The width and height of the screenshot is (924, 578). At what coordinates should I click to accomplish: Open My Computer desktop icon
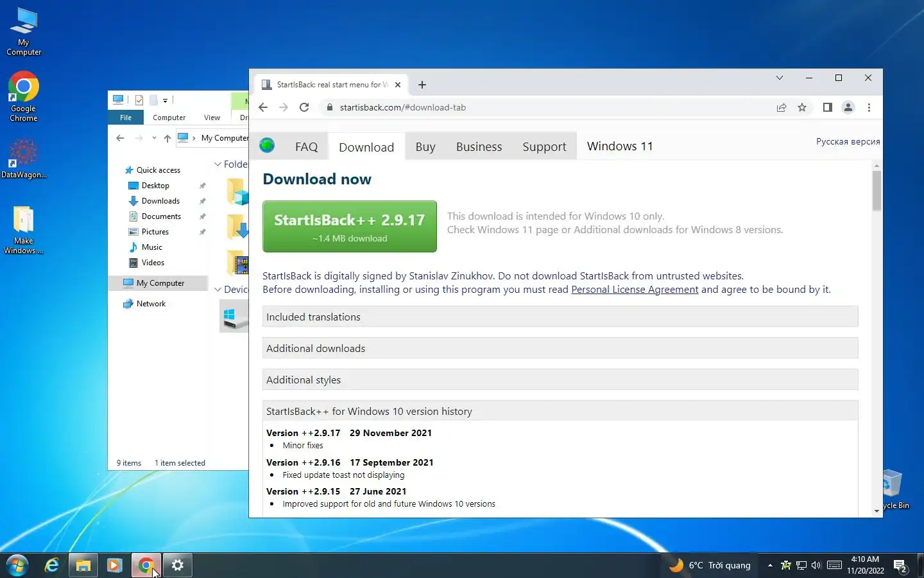tap(24, 32)
